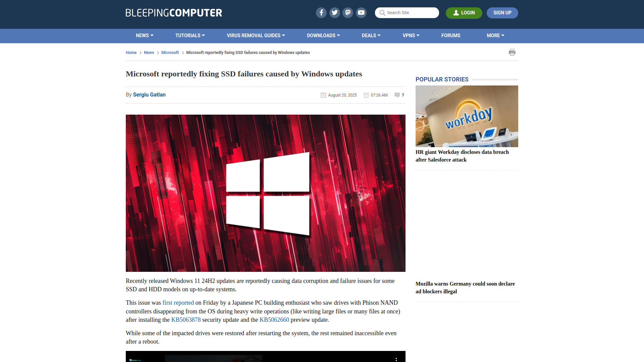Open the Mastodon social icon
The width and height of the screenshot is (644, 362).
[348, 13]
